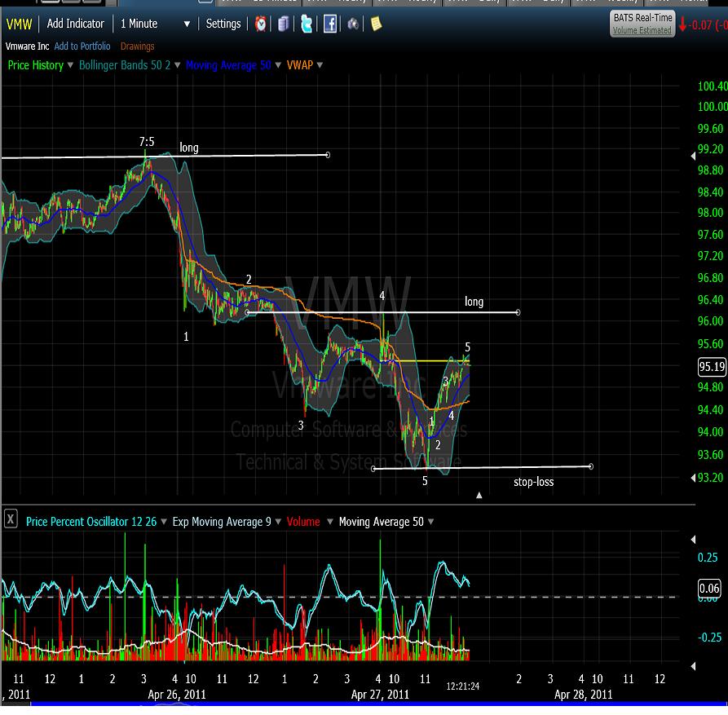The width and height of the screenshot is (728, 715).
Task: Click the Add Indicator button
Action: click(75, 24)
